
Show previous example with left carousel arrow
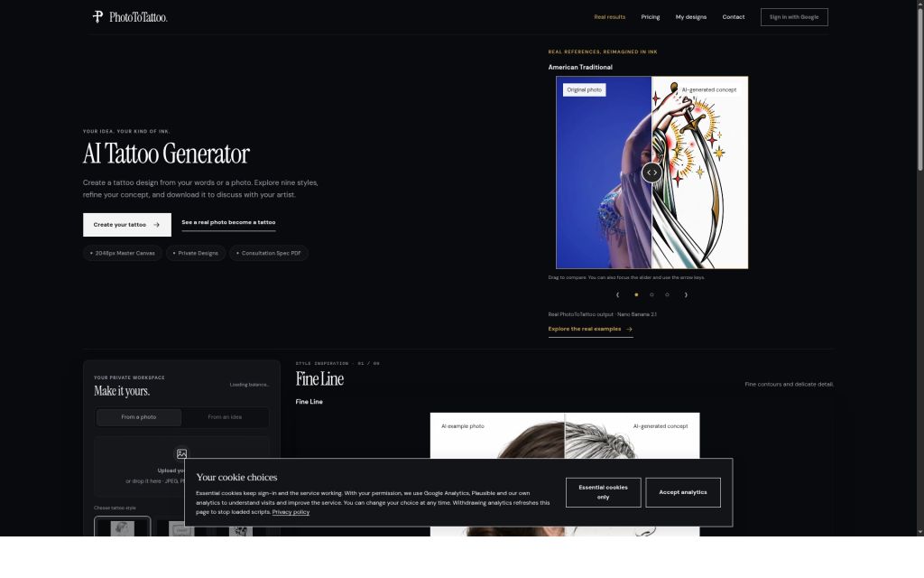pyautogui.click(x=617, y=294)
